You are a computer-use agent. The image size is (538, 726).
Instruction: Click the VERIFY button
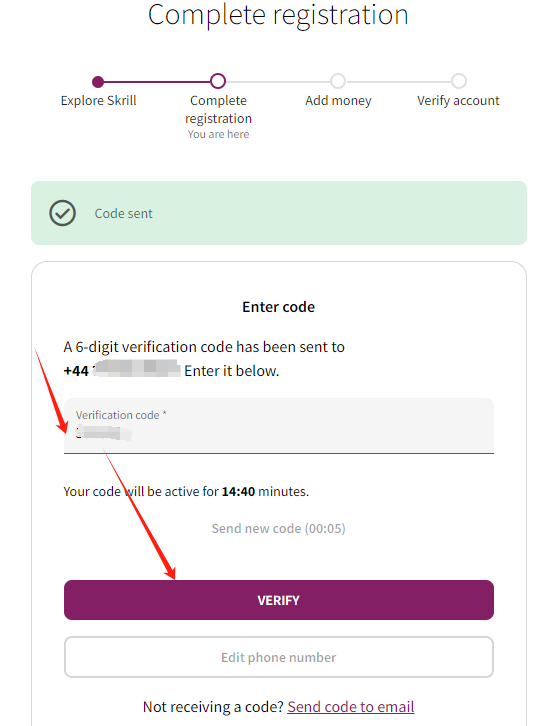point(279,600)
